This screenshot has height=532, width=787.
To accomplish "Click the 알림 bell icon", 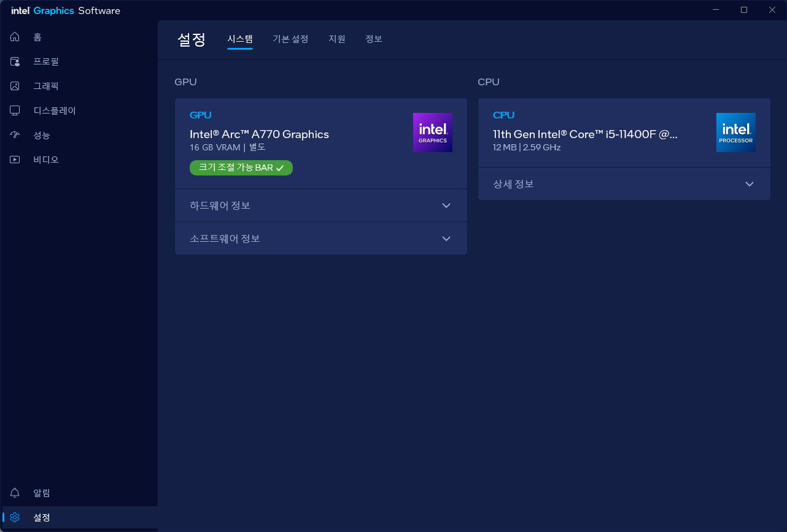I will [x=15, y=493].
